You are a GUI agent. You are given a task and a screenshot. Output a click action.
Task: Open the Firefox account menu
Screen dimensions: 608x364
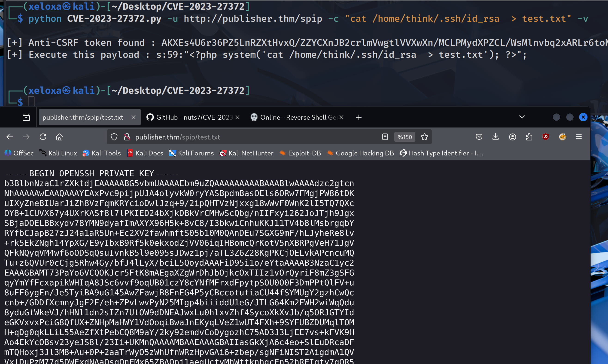tap(512, 137)
